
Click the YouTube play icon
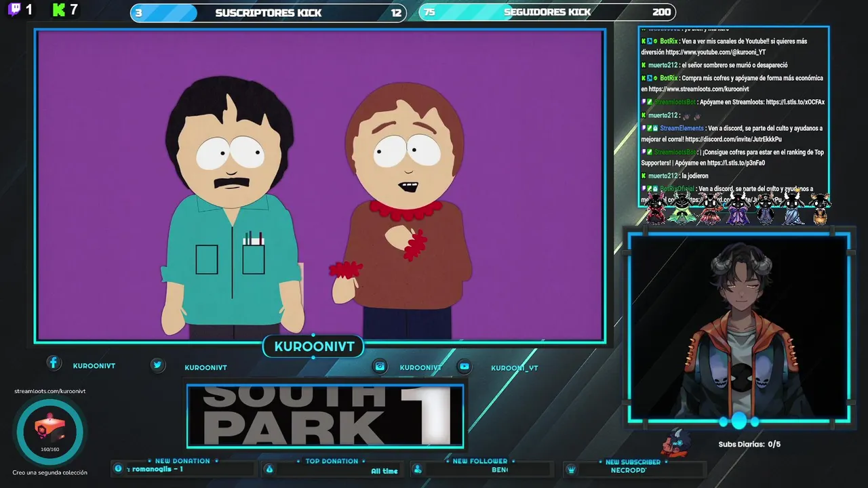tap(464, 366)
